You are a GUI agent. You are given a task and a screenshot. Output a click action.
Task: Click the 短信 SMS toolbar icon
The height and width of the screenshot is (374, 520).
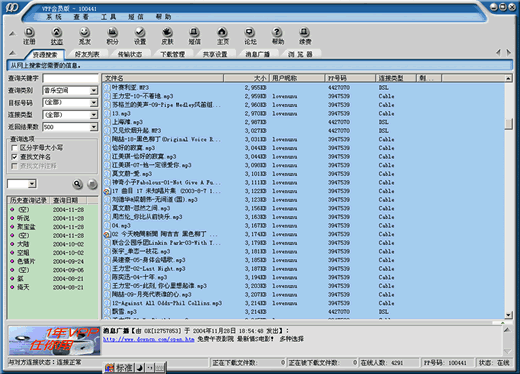195,36
